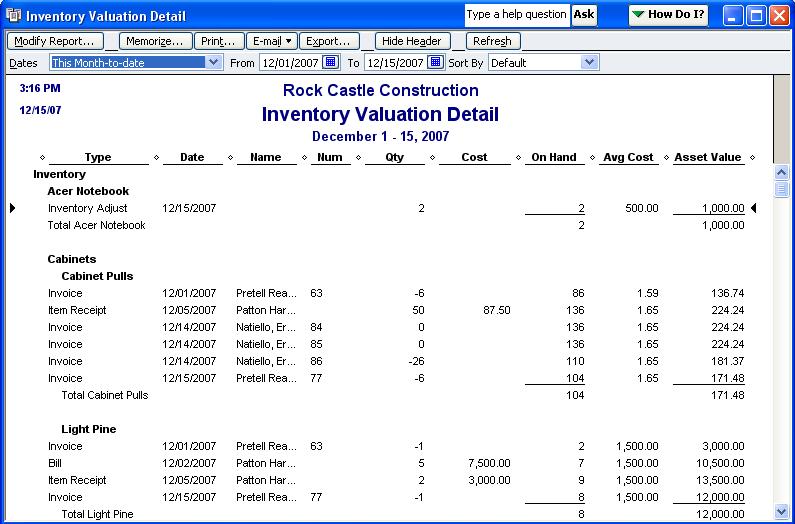Open the E-mail dropdown button

(x=273, y=41)
